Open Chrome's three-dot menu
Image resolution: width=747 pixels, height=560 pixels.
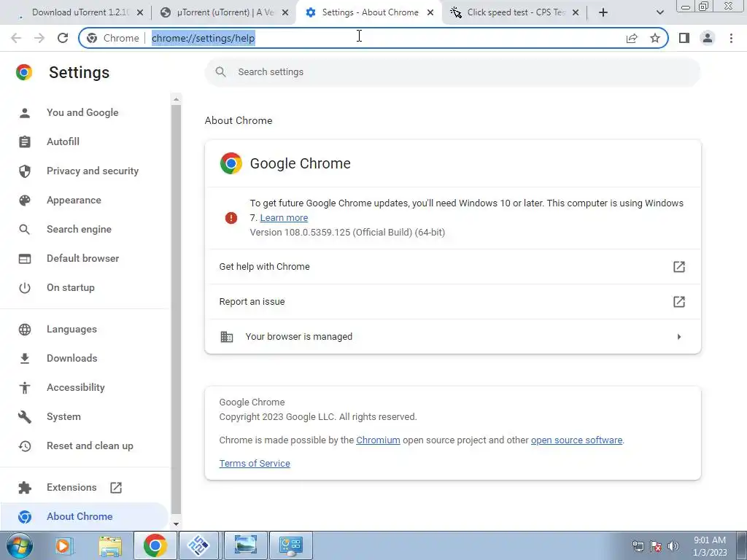tap(731, 38)
